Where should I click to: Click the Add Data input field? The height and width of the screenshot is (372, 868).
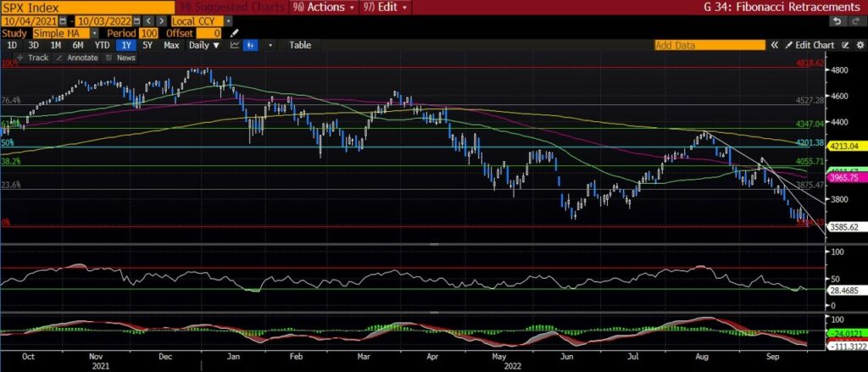pyautogui.click(x=712, y=45)
